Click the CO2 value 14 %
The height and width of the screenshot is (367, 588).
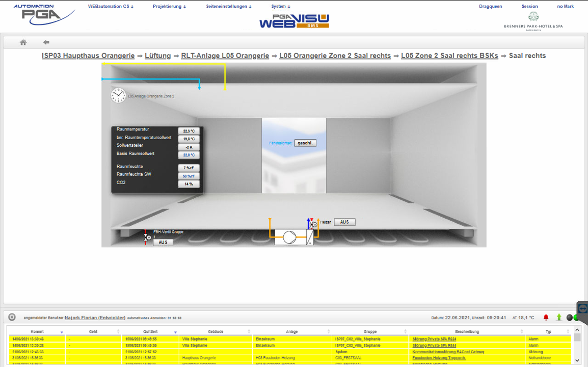[x=189, y=184]
